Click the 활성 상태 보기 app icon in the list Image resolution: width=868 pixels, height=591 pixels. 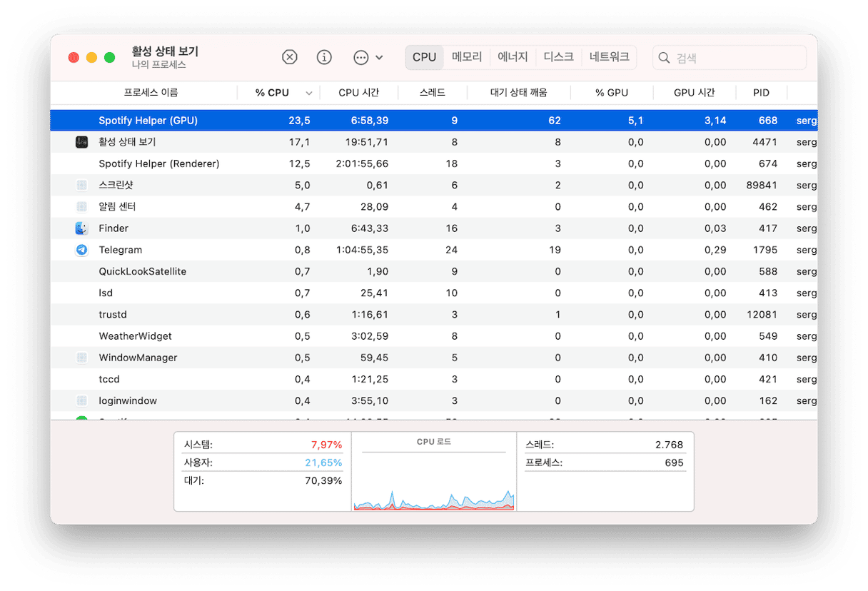coord(81,142)
